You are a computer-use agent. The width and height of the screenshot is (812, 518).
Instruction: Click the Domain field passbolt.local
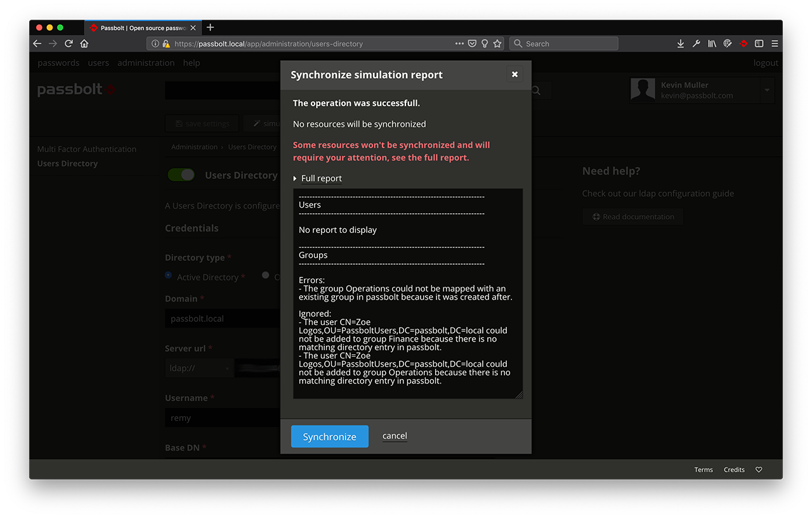coord(222,319)
